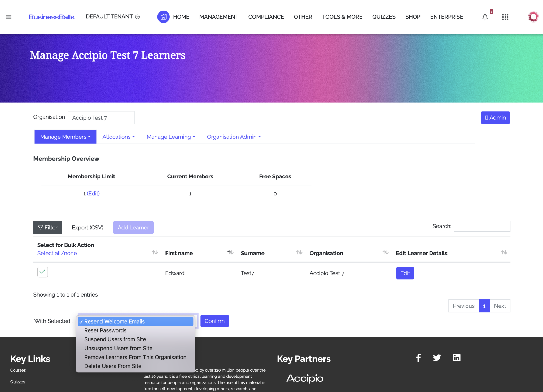Image resolution: width=543 pixels, height=392 pixels.
Task: Focus the learner Search field
Action: [482, 226]
